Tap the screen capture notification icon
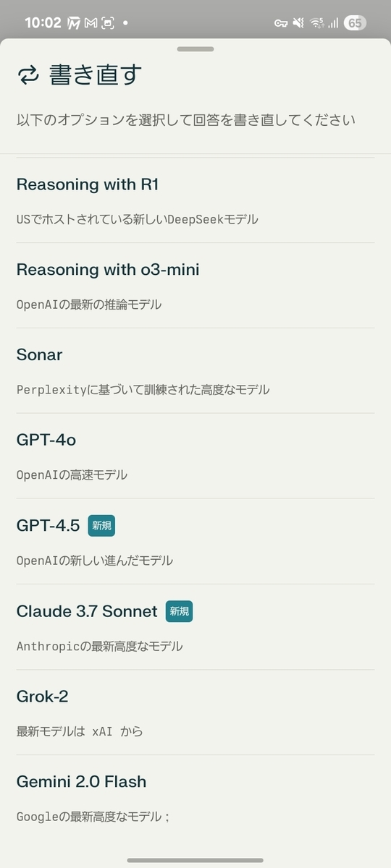Image resolution: width=391 pixels, height=868 pixels. pos(107,23)
